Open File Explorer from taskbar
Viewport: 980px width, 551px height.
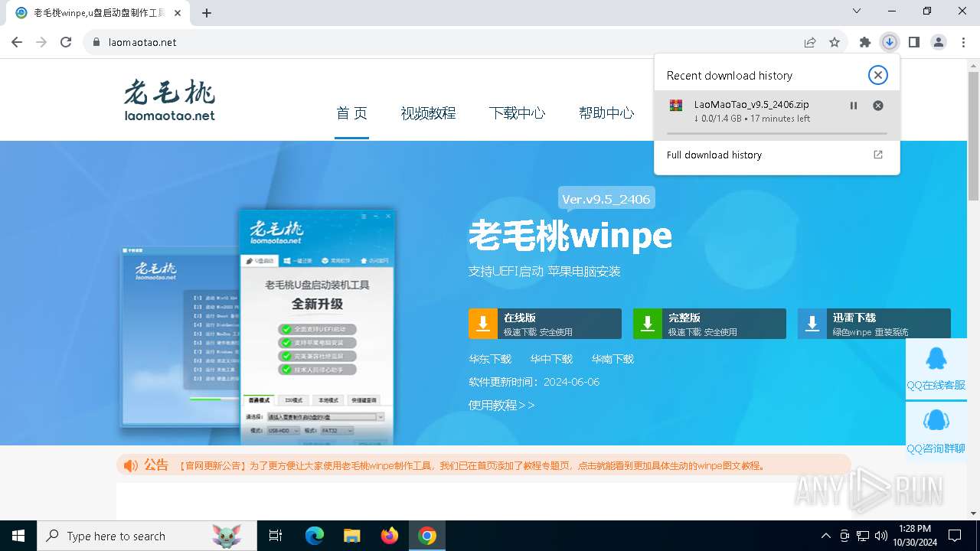tap(352, 536)
